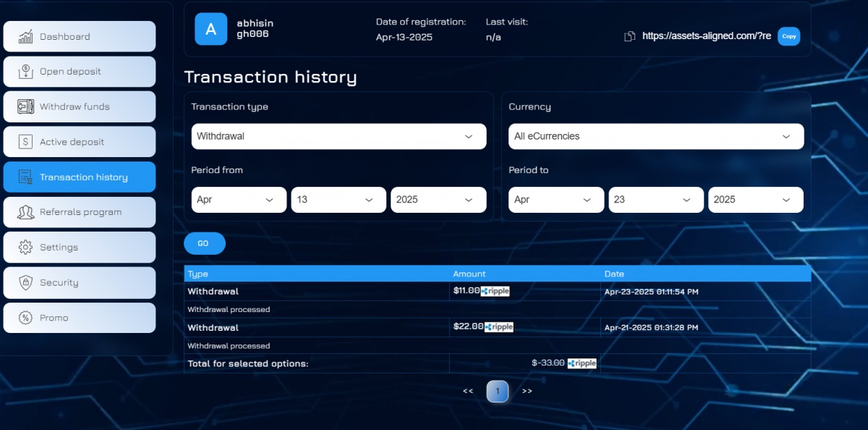
Task: Click the copy-pages icon beside referral link
Action: tap(630, 36)
